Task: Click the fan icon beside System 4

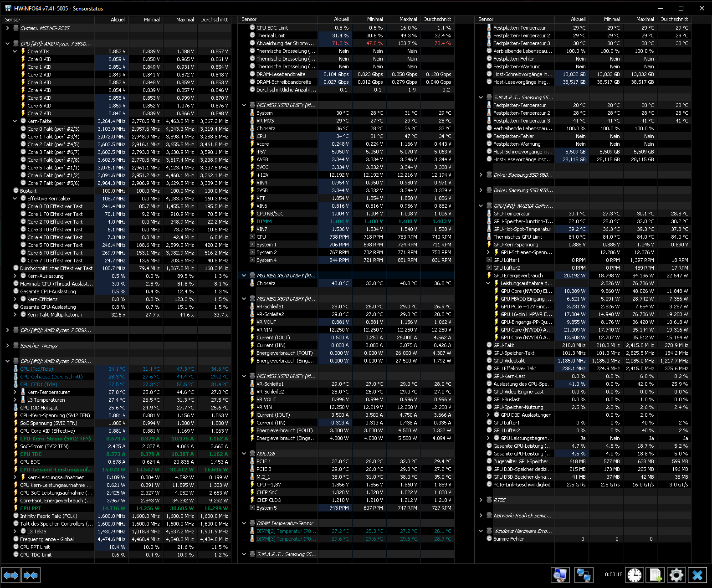Action: coord(252,260)
